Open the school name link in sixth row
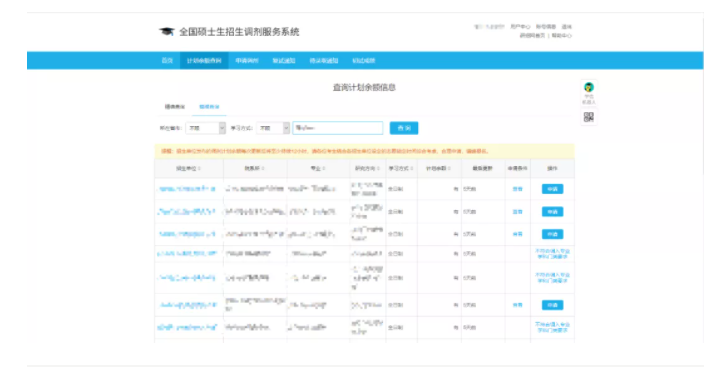This screenshot has width=716, height=367. (x=188, y=305)
